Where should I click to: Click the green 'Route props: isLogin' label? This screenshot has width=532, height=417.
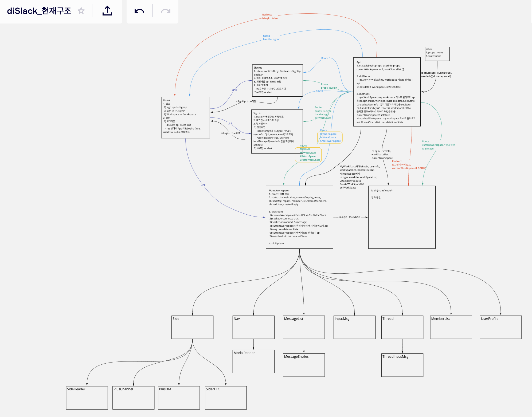(329, 86)
